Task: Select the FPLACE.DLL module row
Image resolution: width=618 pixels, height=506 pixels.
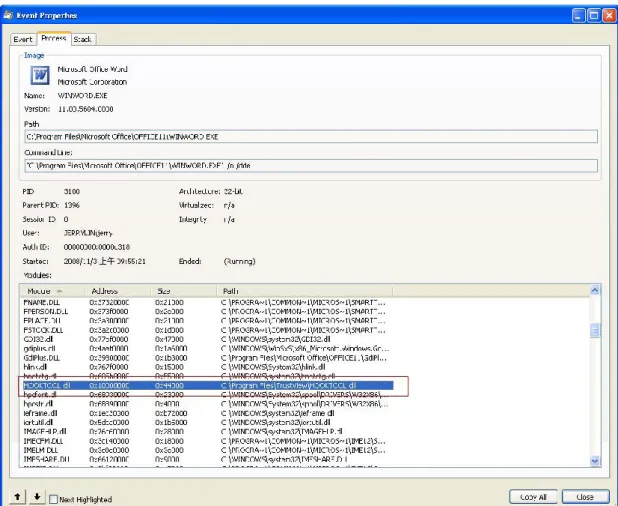Action: pos(207,321)
